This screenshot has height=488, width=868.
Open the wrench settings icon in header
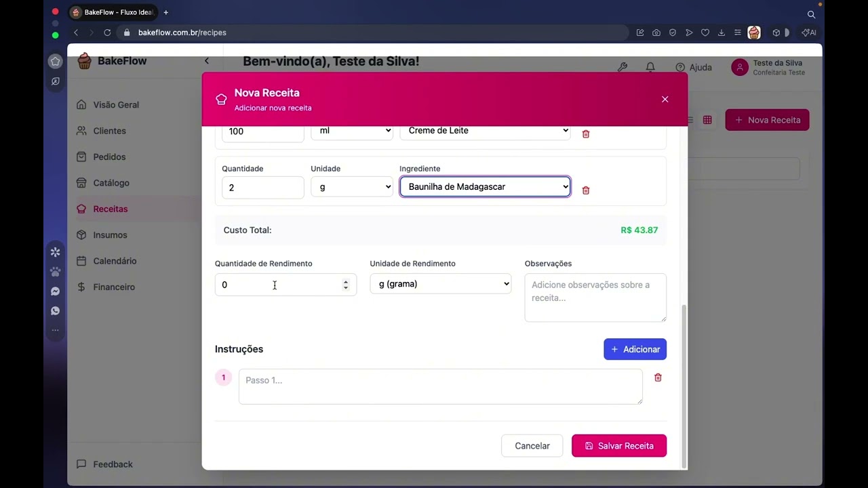pos(623,67)
